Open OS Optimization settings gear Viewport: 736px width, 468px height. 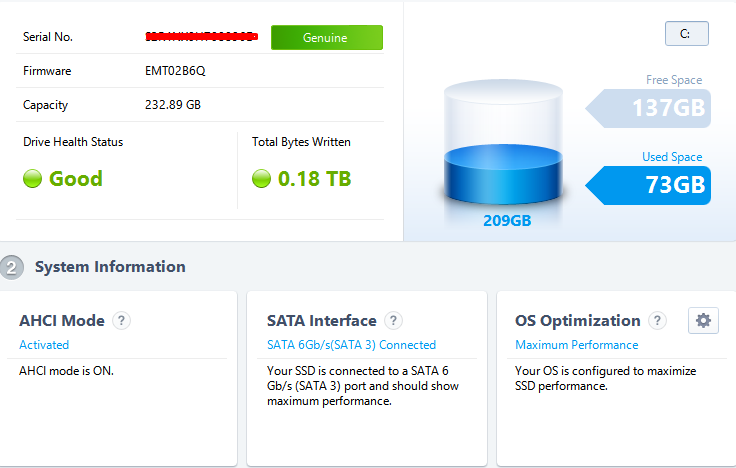(704, 321)
